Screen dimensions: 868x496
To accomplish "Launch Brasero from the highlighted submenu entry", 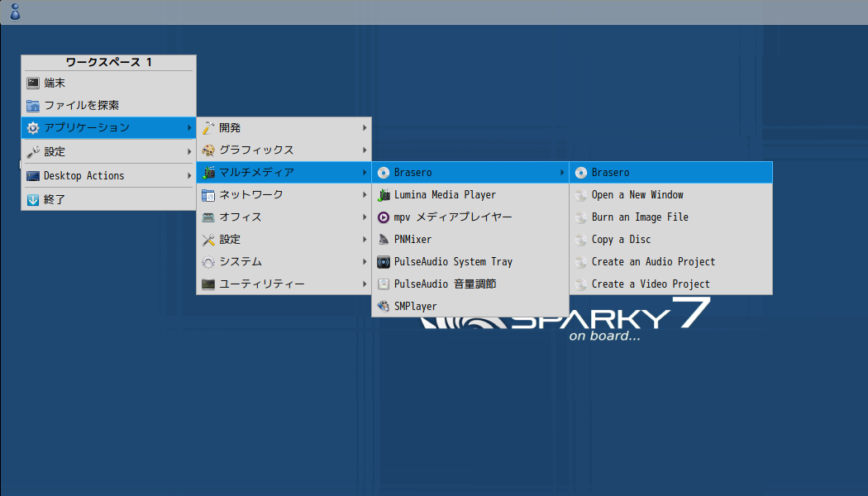I will [x=671, y=173].
